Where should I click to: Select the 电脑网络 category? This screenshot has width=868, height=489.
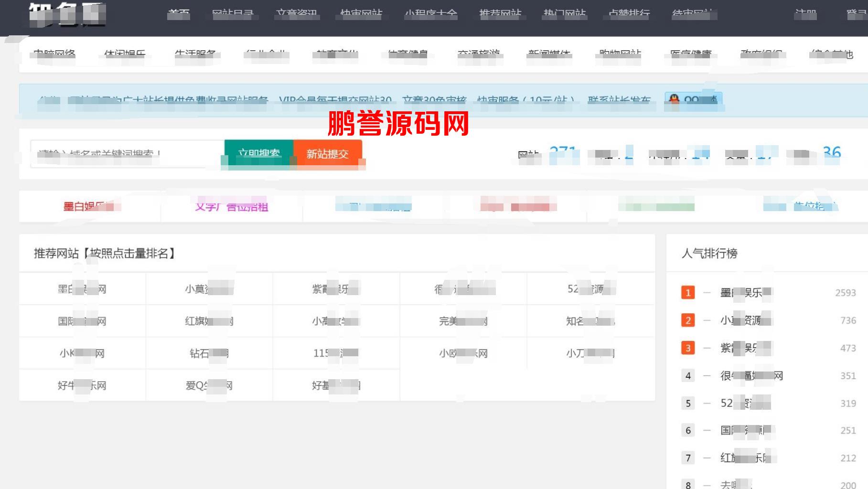(x=54, y=55)
